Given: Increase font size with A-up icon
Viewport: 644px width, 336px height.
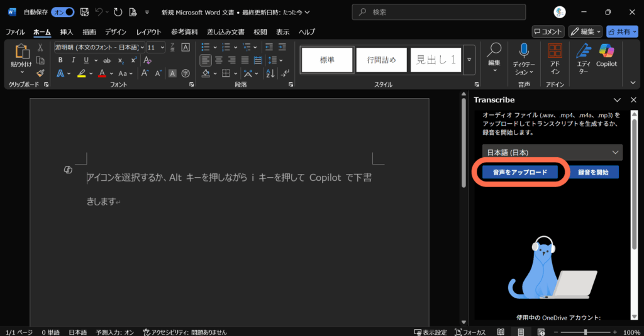Looking at the screenshot, I should click(x=145, y=73).
